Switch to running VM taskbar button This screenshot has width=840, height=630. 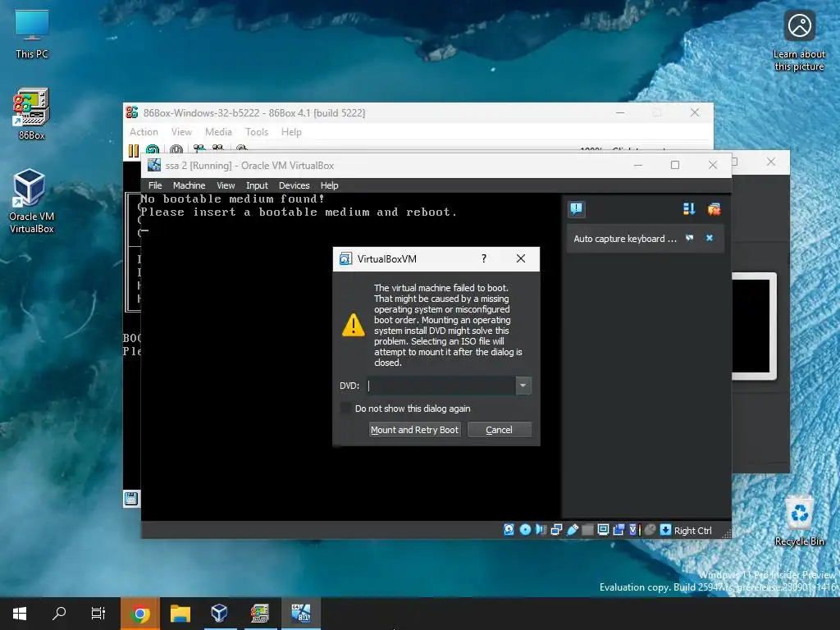click(300, 614)
